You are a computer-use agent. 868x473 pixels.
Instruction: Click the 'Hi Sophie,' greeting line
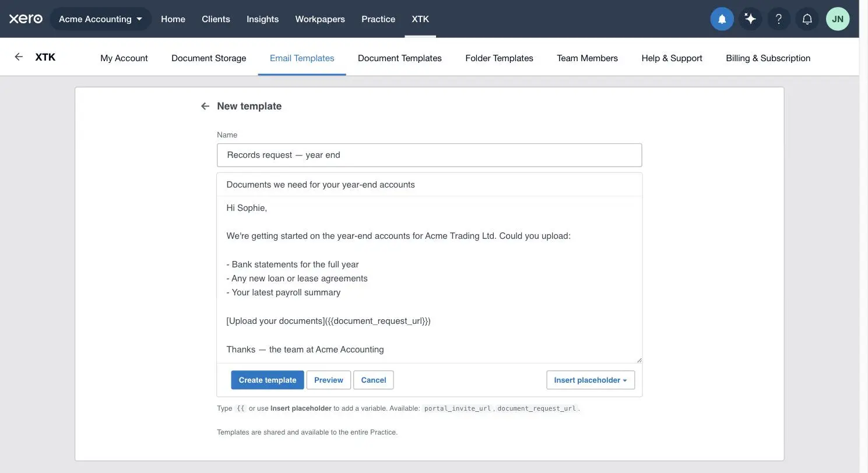pyautogui.click(x=247, y=208)
